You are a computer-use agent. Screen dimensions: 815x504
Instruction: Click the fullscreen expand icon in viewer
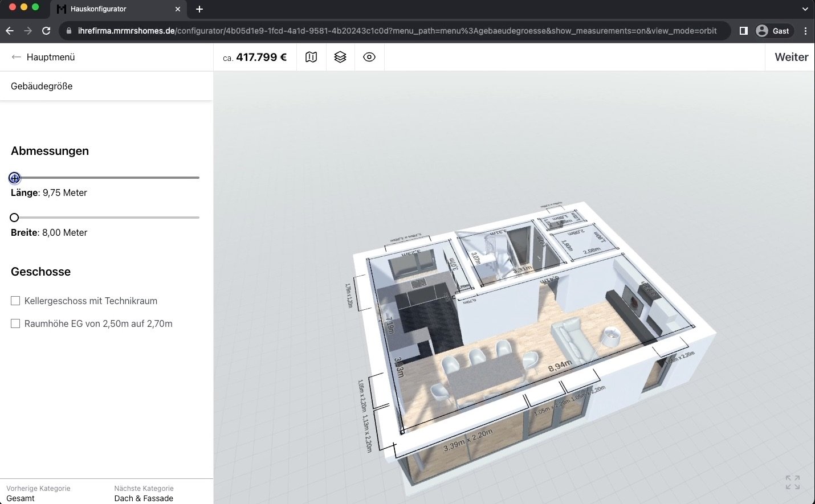[x=792, y=482]
